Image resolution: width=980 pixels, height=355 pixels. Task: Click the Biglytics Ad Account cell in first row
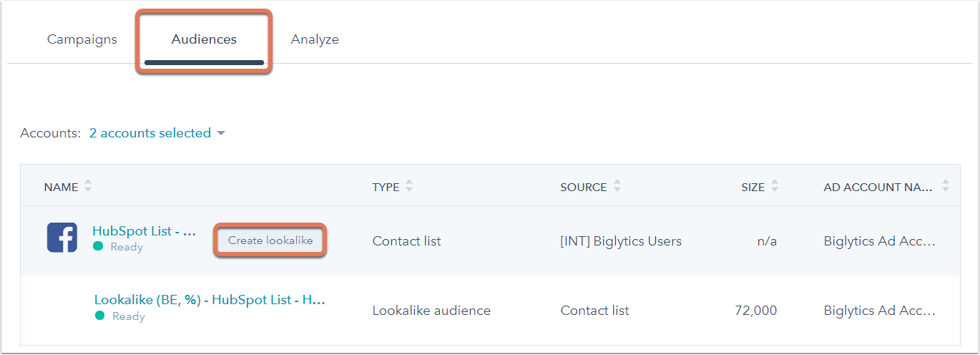[x=879, y=241]
